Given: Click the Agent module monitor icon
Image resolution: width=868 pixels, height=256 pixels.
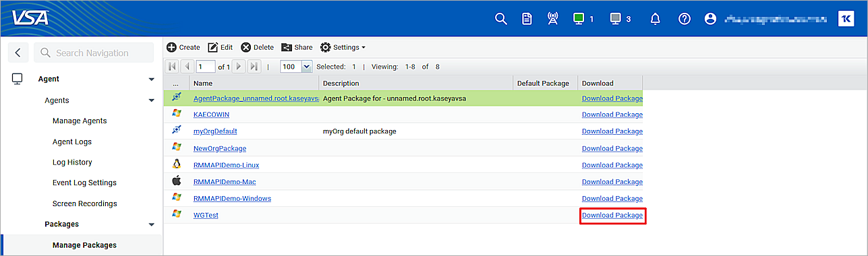Looking at the screenshot, I should [18, 79].
